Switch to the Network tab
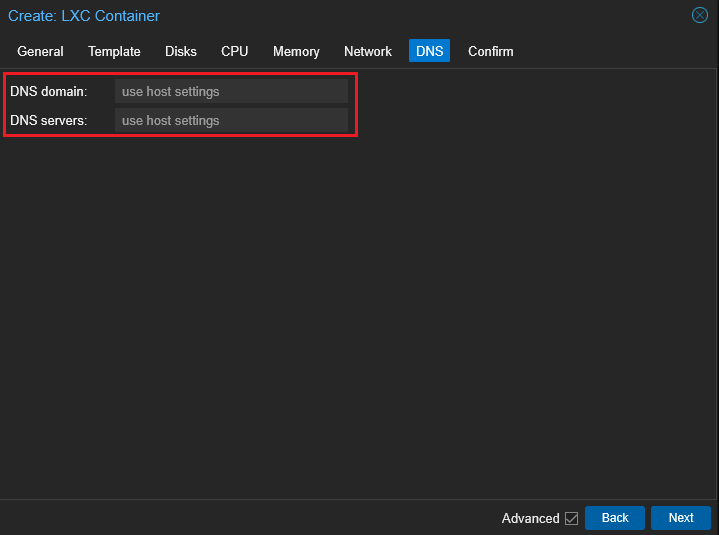The height and width of the screenshot is (535, 719). (x=368, y=51)
